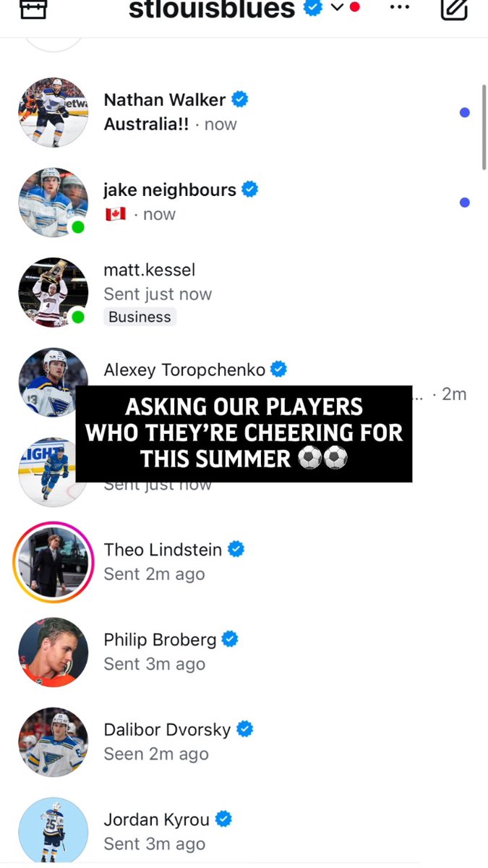Click Jordan Kyrou's verified badge icon
488x868 pixels.
click(223, 820)
